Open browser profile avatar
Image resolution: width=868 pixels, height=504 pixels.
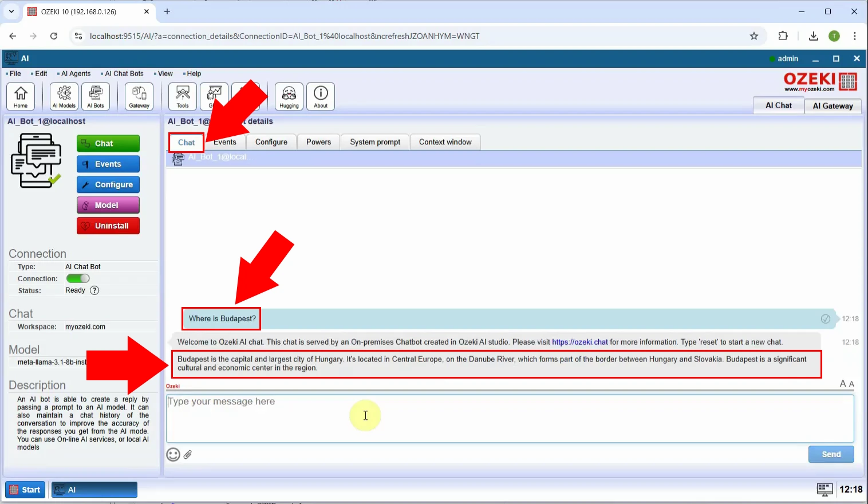point(834,36)
